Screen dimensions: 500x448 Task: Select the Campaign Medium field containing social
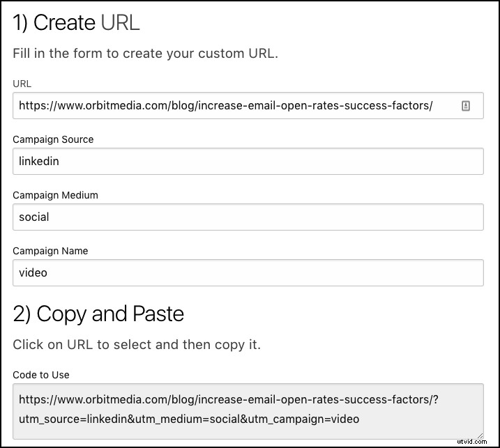tap(248, 217)
